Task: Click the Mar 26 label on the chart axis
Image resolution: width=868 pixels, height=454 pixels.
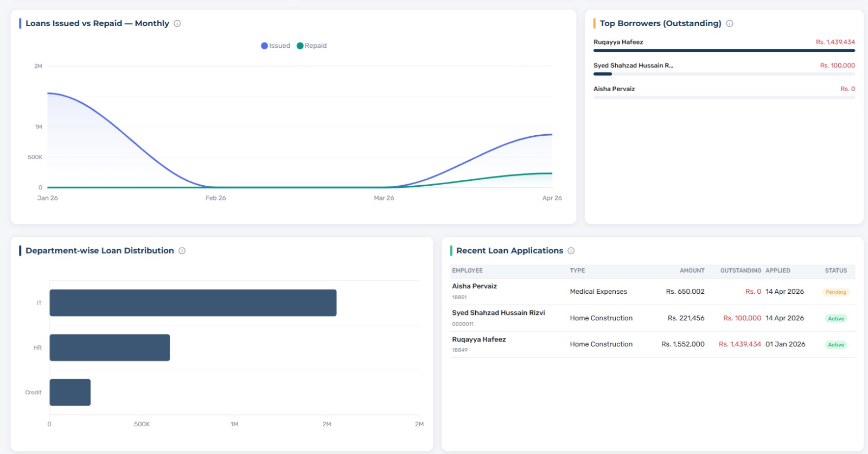Action: (384, 198)
